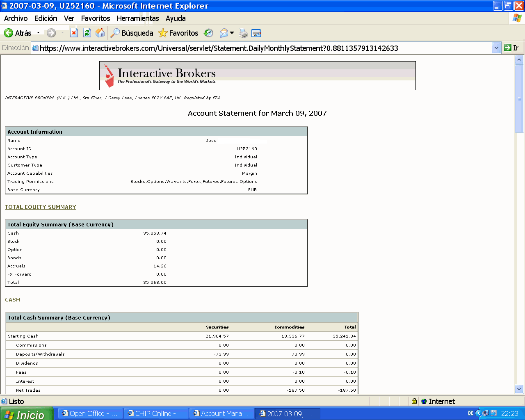The height and width of the screenshot is (420, 525).
Task: Click the page icon beside the URL
Action: pos(35,48)
